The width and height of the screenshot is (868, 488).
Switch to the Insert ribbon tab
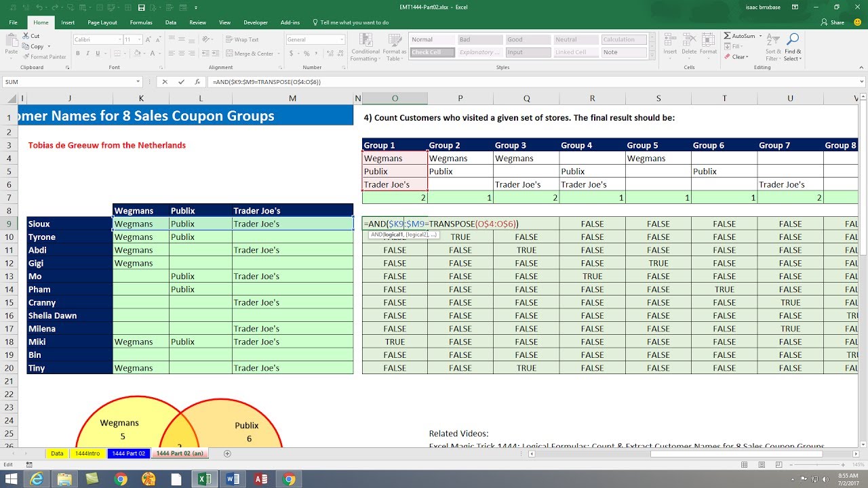point(68,22)
